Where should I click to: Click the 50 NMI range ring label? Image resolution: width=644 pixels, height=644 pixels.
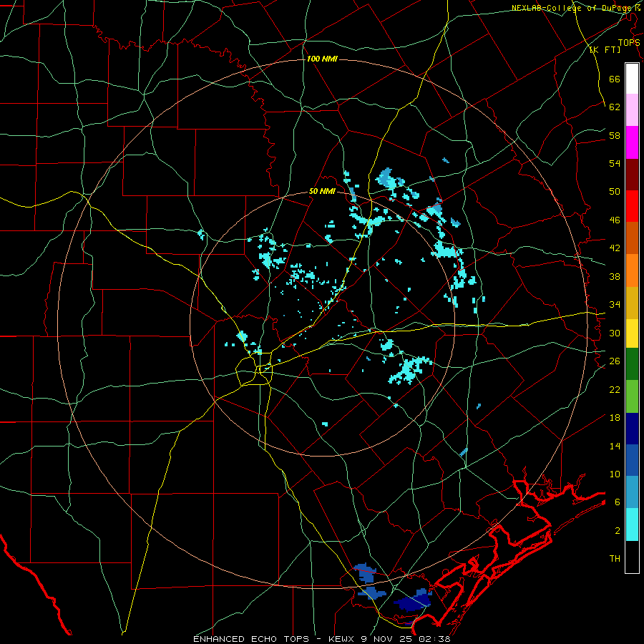322,191
